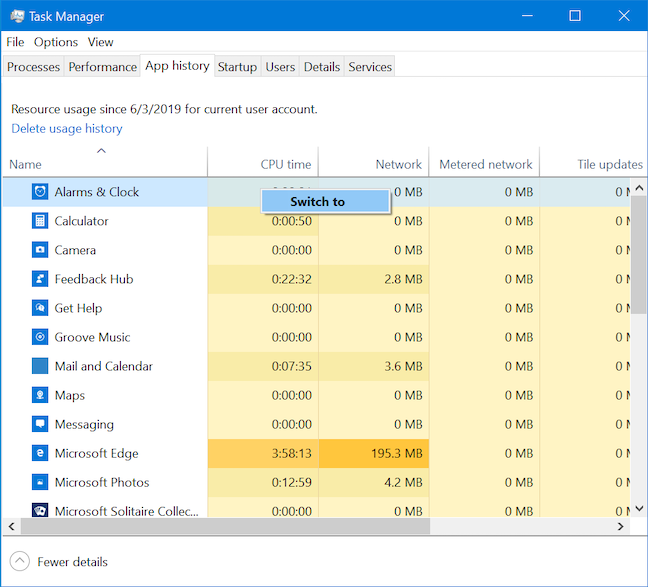Open the Options menu
The image size is (648, 587).
56,42
